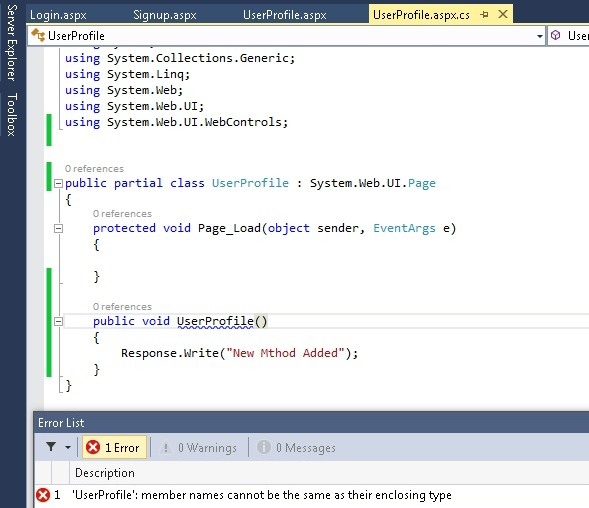The image size is (589, 508).
Task: Close the UserProfile.aspx.cs tab
Action: click(503, 14)
